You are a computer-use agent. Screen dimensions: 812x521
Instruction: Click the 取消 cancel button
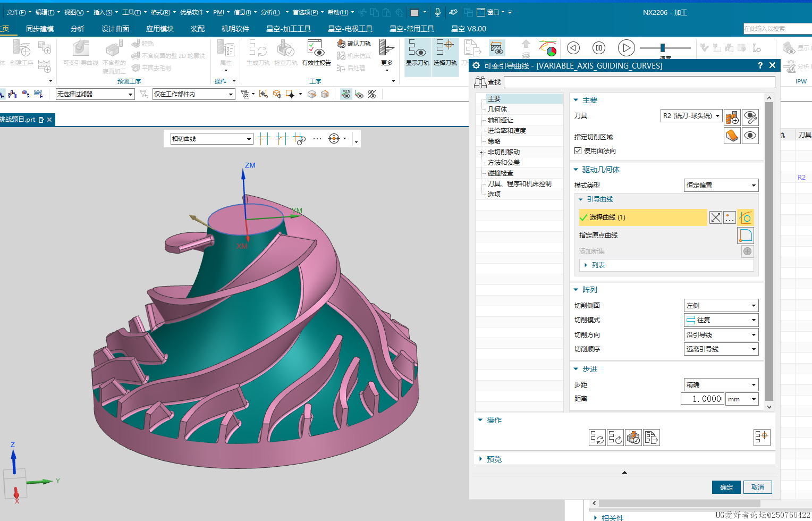758,487
